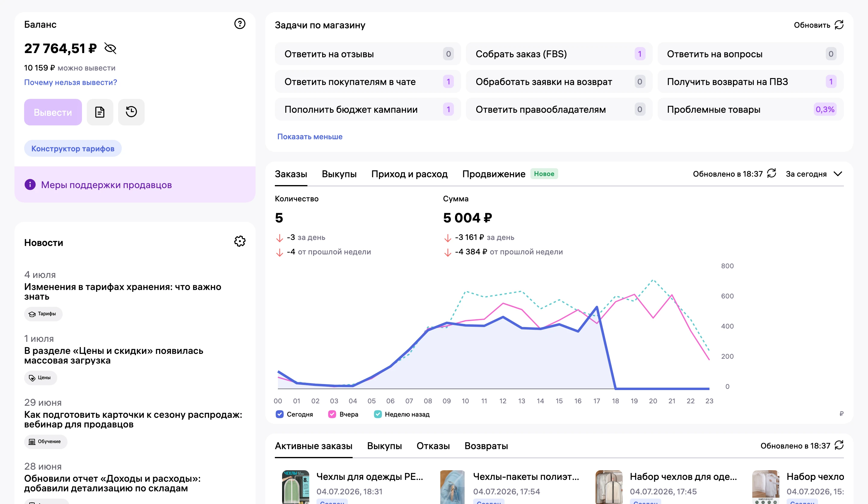Open the order thumbnail dated 04.07.2026, 17:54
The height and width of the screenshot is (504, 868).
452,487
